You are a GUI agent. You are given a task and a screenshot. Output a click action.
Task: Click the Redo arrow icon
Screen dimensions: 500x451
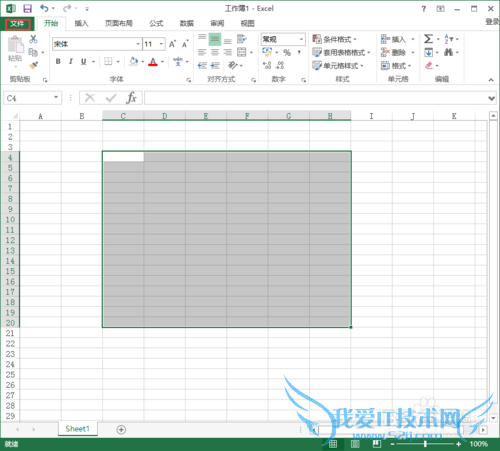tap(67, 8)
